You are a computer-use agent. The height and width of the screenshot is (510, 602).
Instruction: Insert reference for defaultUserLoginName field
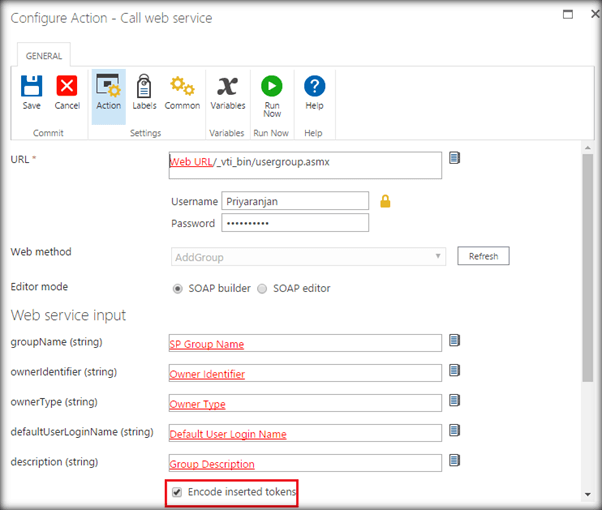pyautogui.click(x=455, y=430)
